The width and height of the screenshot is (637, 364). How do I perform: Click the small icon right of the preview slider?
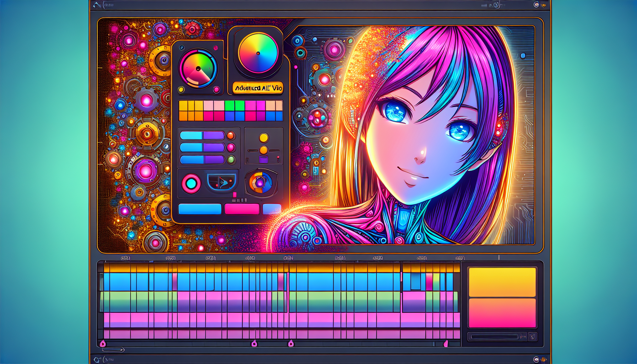pos(532,336)
